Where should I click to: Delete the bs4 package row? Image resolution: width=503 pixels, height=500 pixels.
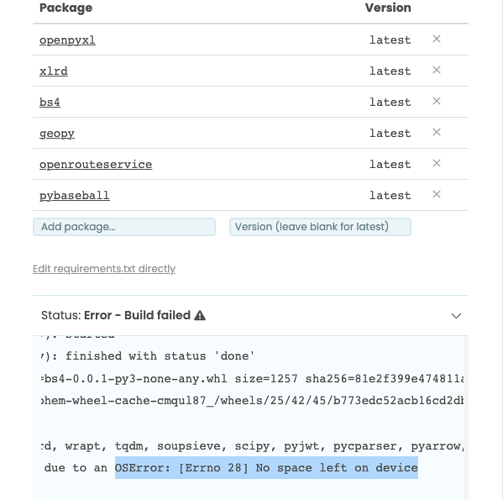click(x=436, y=101)
